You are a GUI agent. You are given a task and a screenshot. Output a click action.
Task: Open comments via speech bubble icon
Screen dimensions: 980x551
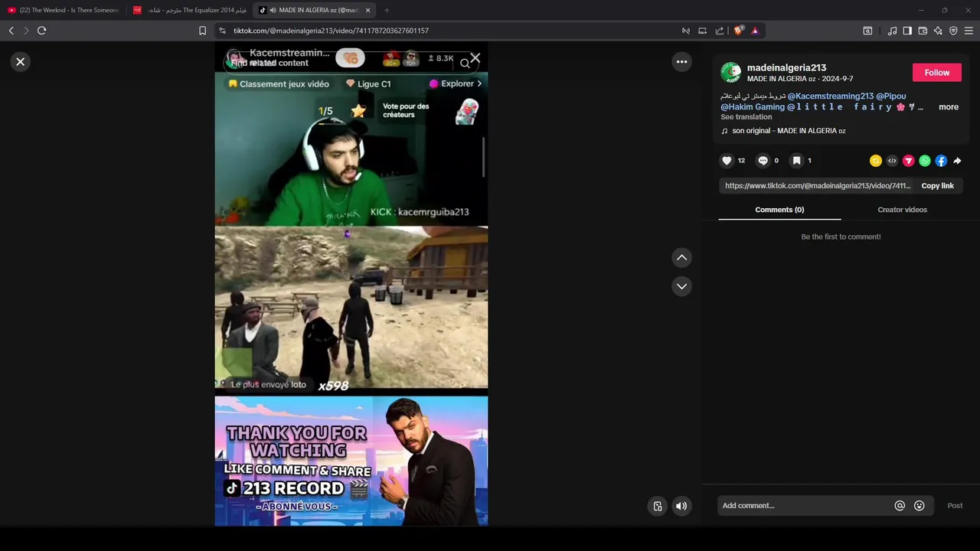(x=763, y=161)
